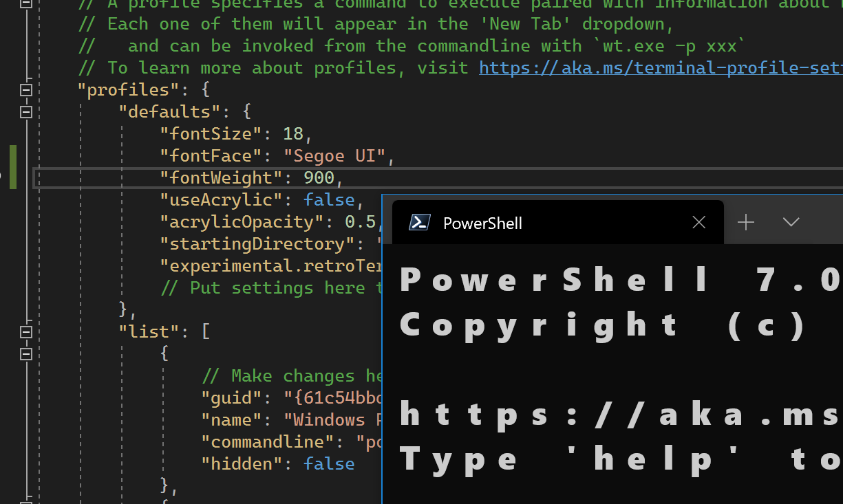Click the false value after "hidden"
Viewport: 843px width, 504px height.
(329, 463)
